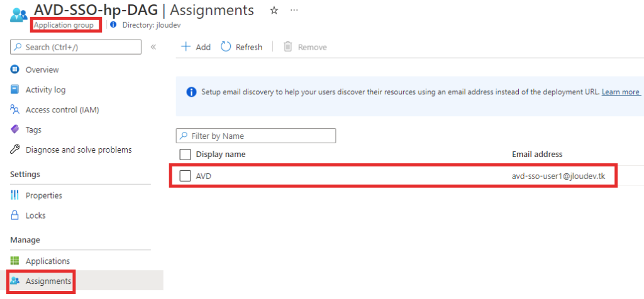This screenshot has height=299, width=644.
Task: Click the Assignments people icon
Action: click(x=15, y=281)
